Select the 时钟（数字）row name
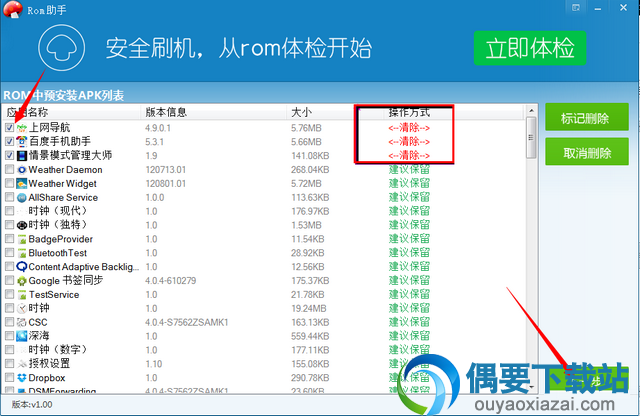This screenshot has height=416, width=640. pyautogui.click(x=58, y=350)
